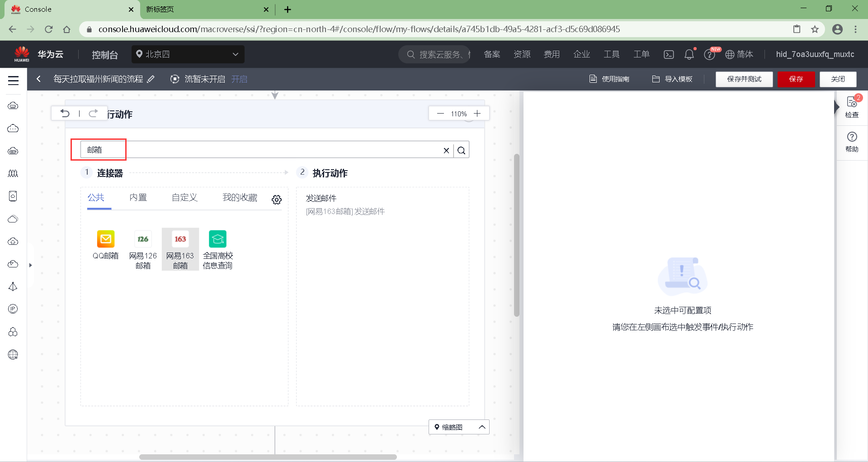Open the account menu hid_7oa3uuxfq_muxtc
Screen dimensions: 868x462
(x=815, y=54)
